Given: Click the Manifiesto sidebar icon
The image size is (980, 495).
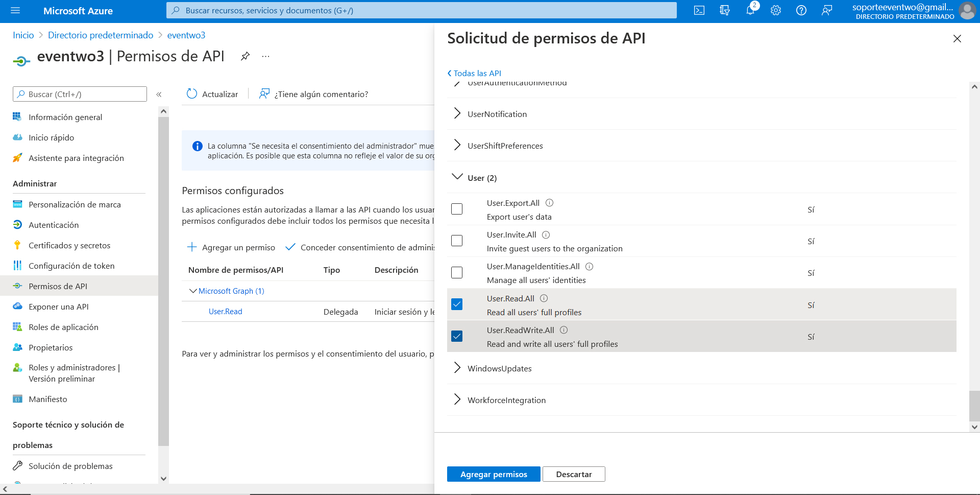Looking at the screenshot, I should 17,399.
